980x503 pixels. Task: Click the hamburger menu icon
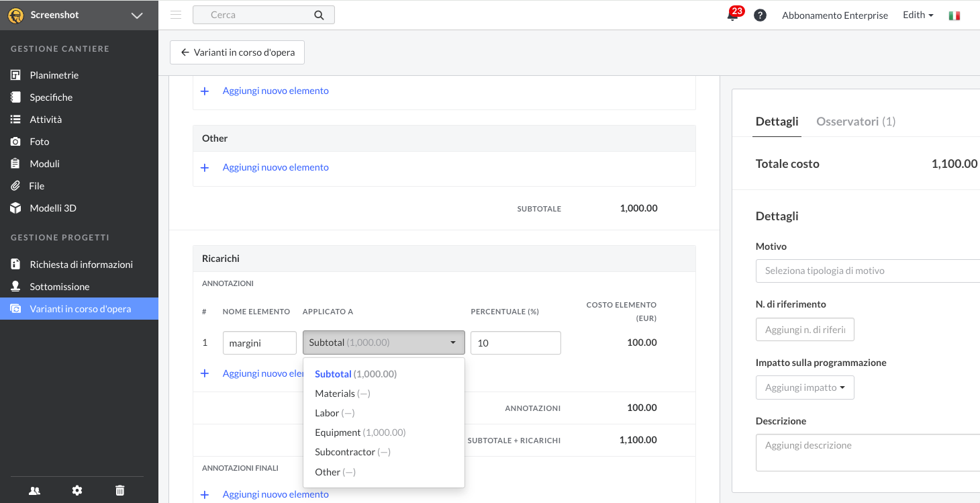[176, 15]
